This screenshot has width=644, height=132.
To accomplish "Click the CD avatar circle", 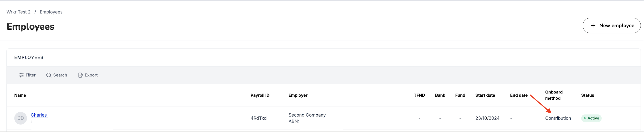I will [21, 118].
